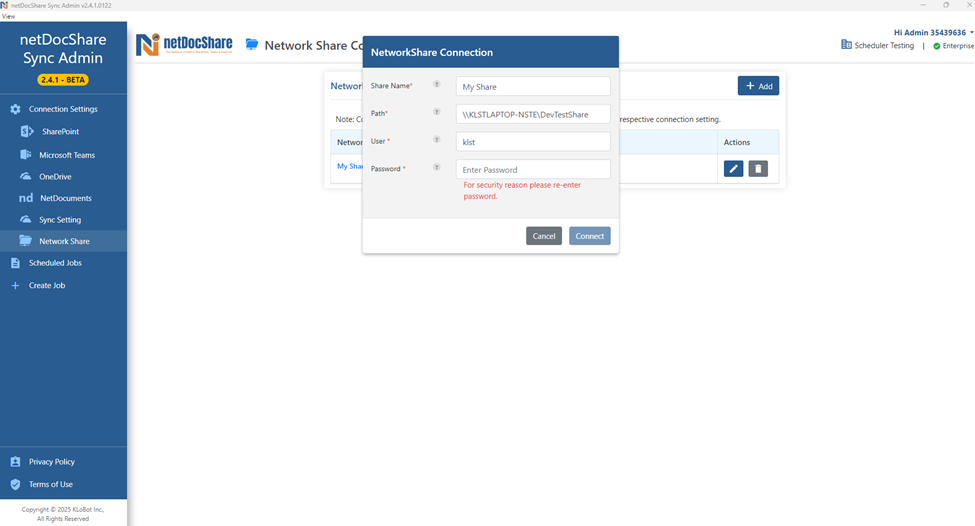Viewport: 975px width, 526px height.
Task: Click the help icon next to User
Action: pyautogui.click(x=437, y=139)
